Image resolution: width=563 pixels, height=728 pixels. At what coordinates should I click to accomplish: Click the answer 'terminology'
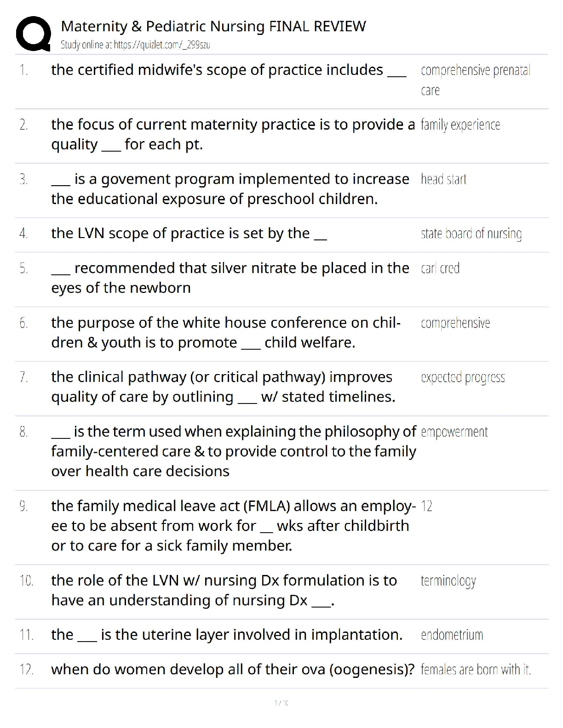[x=448, y=581]
